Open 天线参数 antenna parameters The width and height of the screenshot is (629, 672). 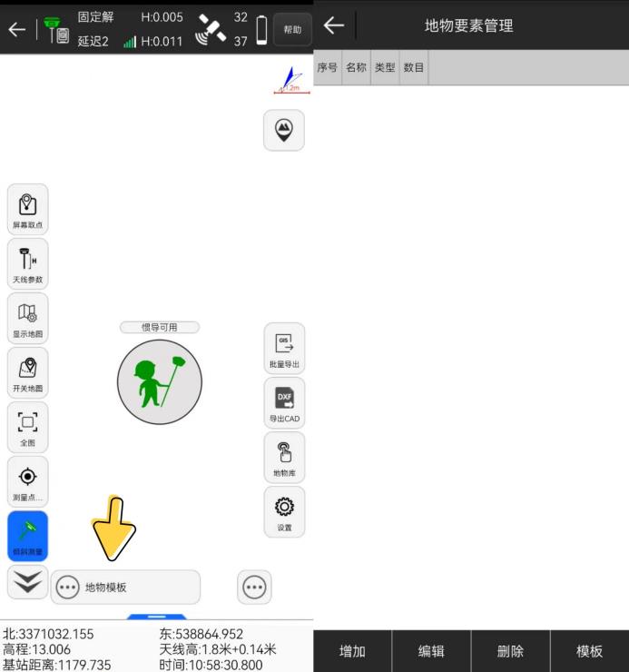coord(27,264)
